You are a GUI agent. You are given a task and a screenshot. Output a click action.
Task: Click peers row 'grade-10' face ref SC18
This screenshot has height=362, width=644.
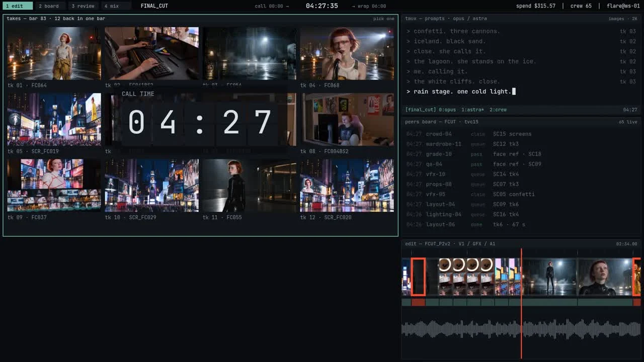point(521,154)
